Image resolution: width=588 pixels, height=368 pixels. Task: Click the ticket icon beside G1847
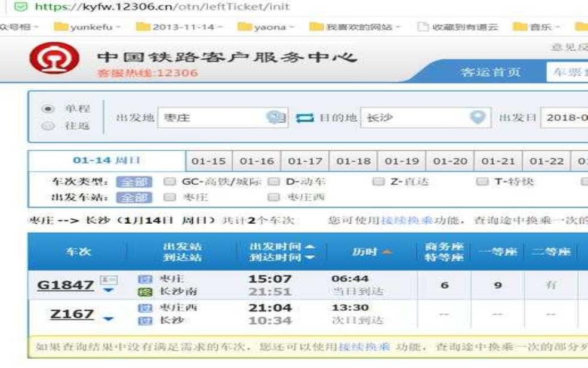coord(109,280)
